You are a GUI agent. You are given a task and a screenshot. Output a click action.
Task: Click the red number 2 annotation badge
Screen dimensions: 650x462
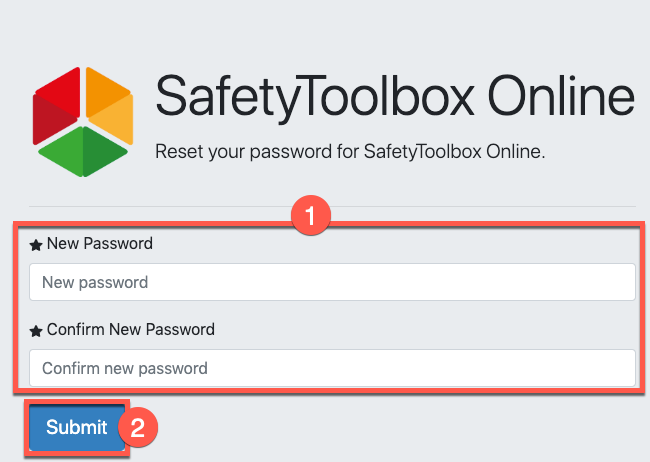pyautogui.click(x=139, y=427)
